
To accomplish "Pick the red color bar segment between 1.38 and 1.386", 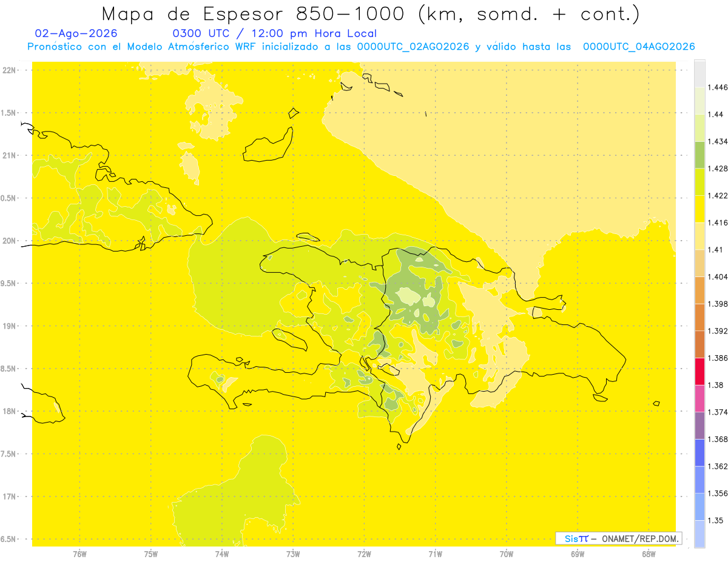I will click(699, 372).
